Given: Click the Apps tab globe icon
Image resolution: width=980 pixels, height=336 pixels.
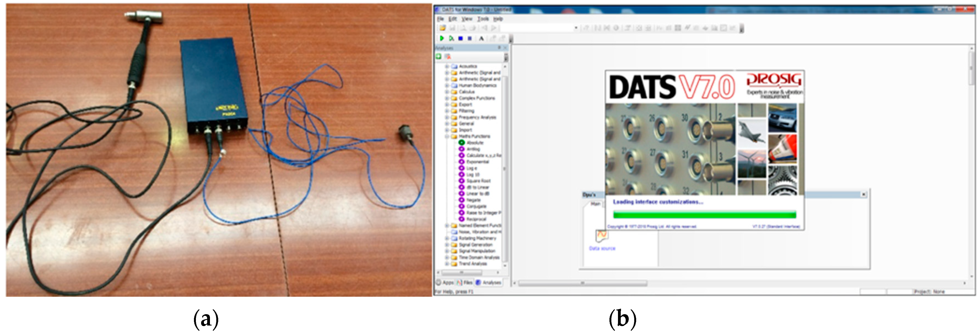Looking at the screenshot, I should point(438,282).
